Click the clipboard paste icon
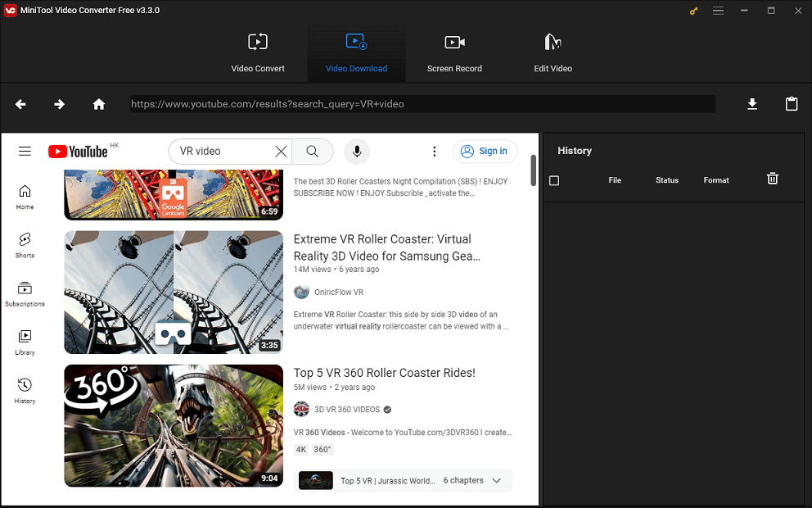The image size is (812, 508). click(792, 104)
